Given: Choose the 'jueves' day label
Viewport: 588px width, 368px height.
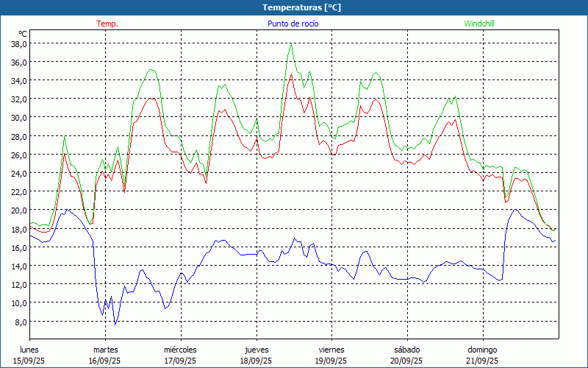Looking at the screenshot, I should pyautogui.click(x=256, y=350).
